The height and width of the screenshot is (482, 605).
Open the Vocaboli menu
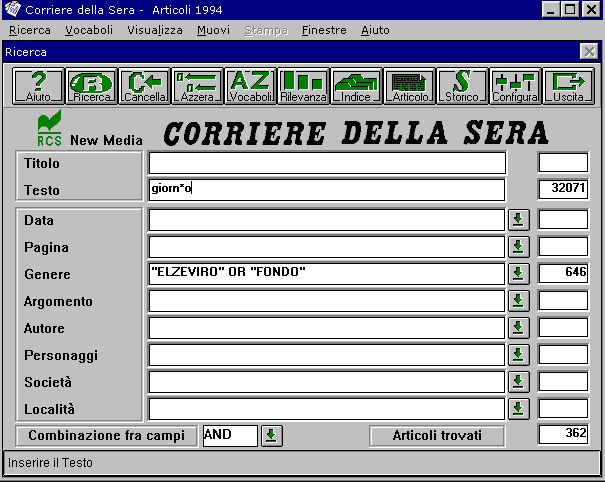point(89,30)
